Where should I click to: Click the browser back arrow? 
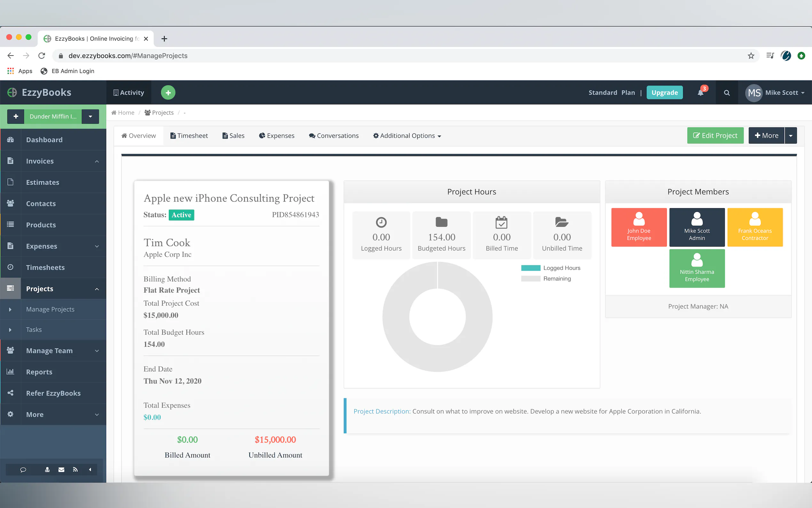tap(11, 56)
